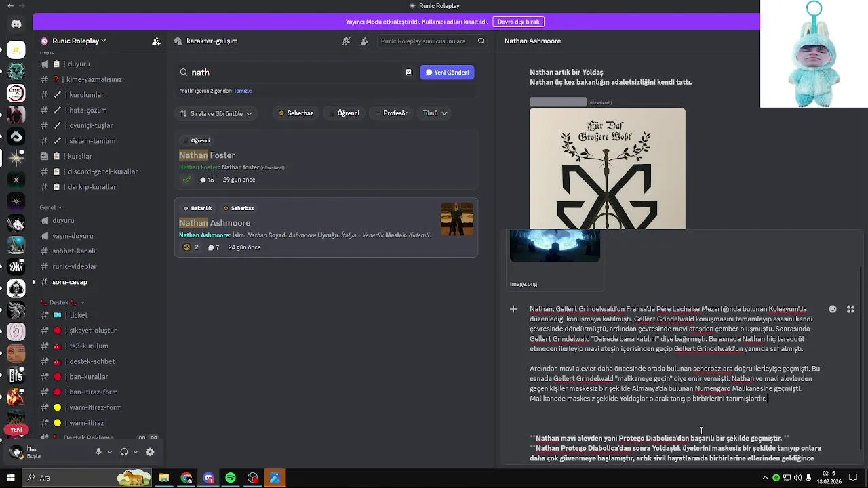The height and width of the screenshot is (488, 868).
Task: Filter posts by Öğrenci tag
Action: coord(344,113)
